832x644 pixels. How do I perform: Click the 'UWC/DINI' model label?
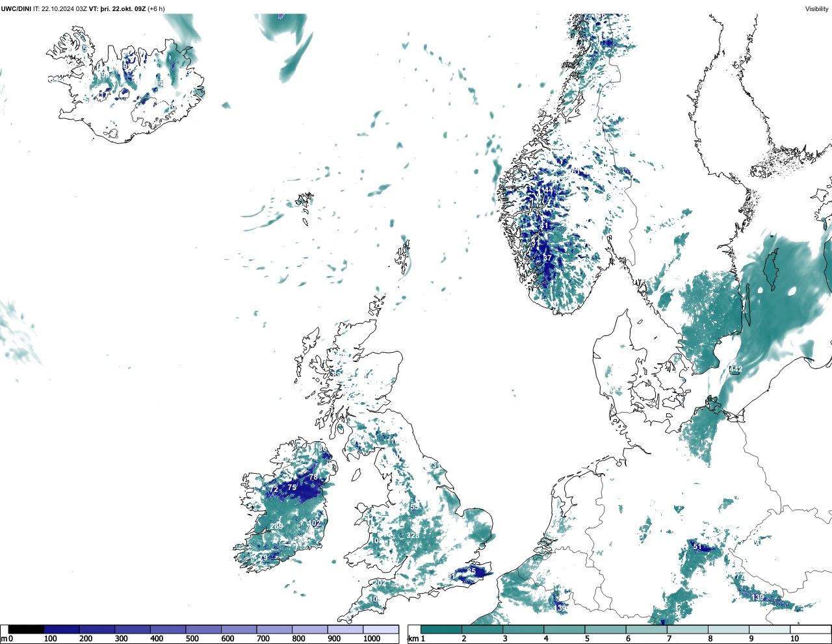[16, 9]
